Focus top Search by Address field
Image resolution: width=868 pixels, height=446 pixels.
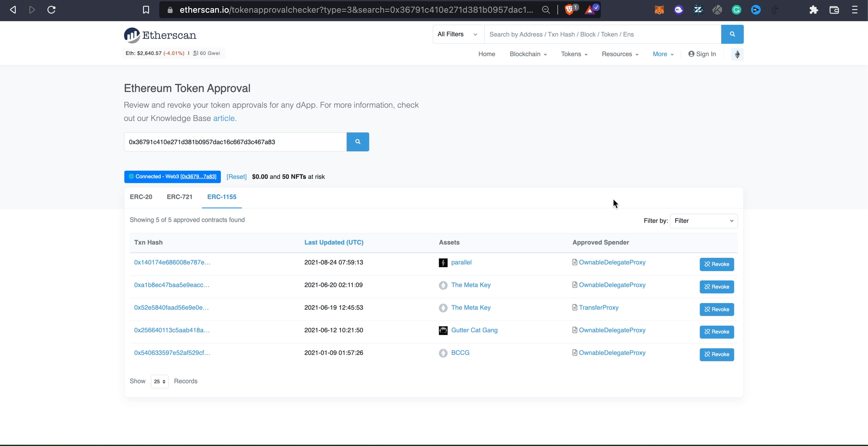[x=603, y=34]
